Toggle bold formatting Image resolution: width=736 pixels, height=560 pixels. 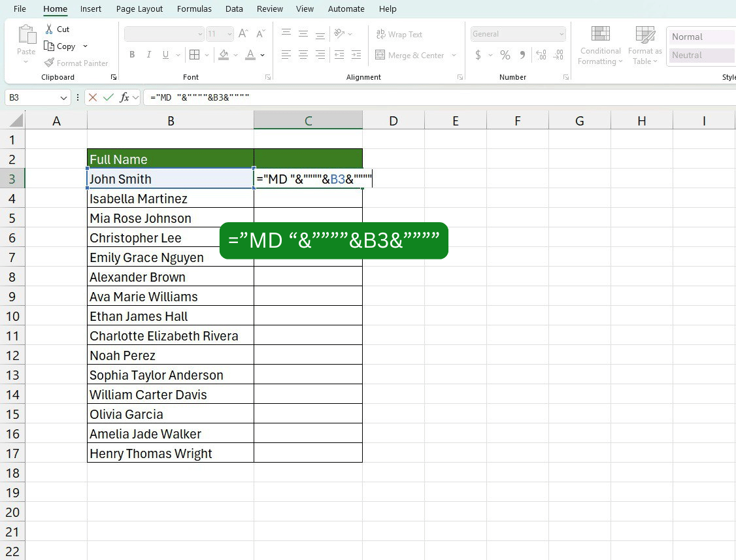[x=132, y=55]
